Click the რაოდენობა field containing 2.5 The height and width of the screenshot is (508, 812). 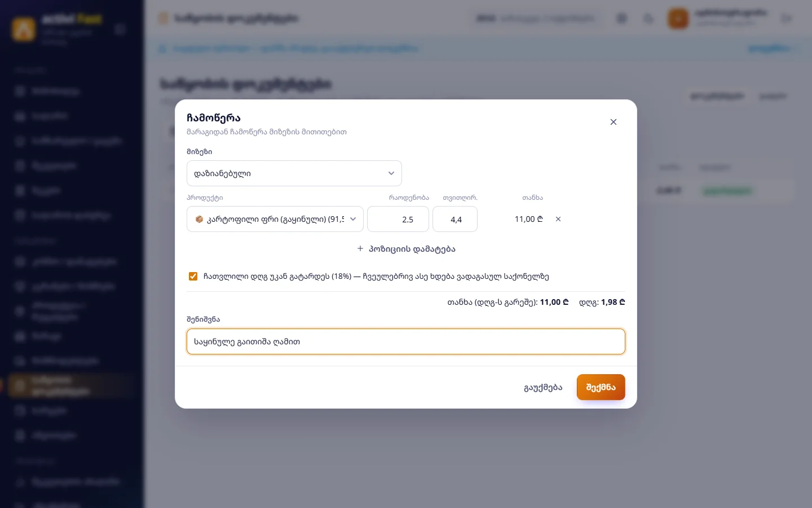[x=398, y=219]
